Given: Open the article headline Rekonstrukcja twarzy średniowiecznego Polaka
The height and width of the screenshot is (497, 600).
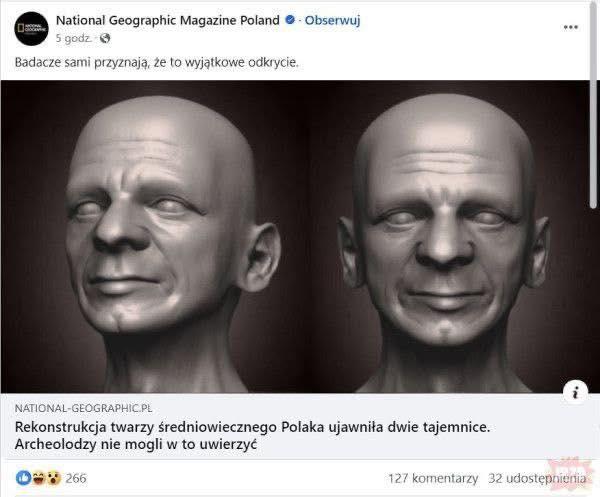Looking at the screenshot, I should (x=252, y=435).
